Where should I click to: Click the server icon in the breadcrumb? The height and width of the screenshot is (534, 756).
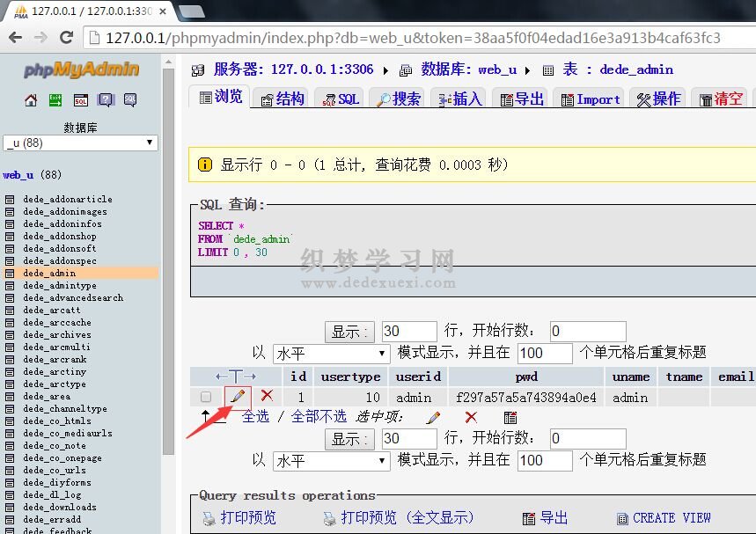(x=198, y=71)
